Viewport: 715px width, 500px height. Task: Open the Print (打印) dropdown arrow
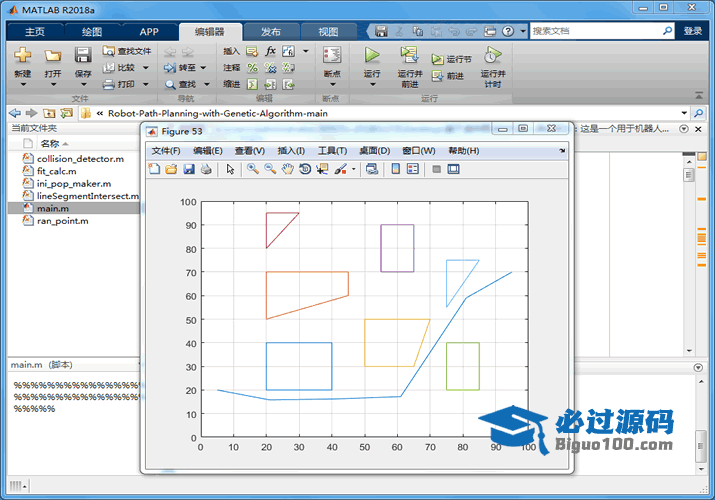click(146, 84)
